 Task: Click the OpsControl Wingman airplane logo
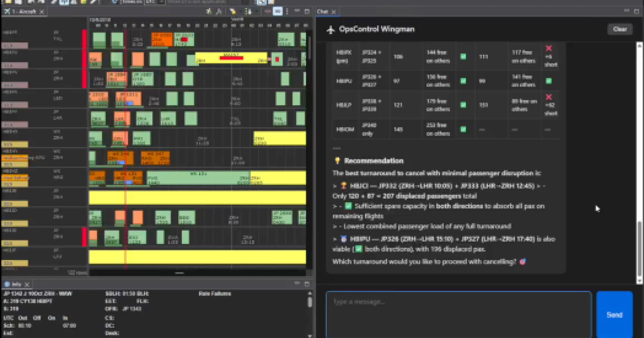click(331, 30)
